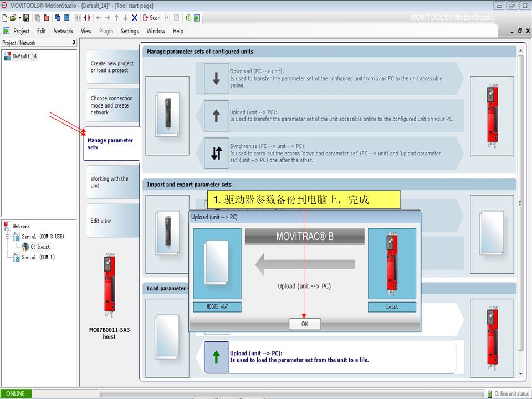Click the Upload (unit to PC) up-arrow icon

pyautogui.click(x=216, y=116)
